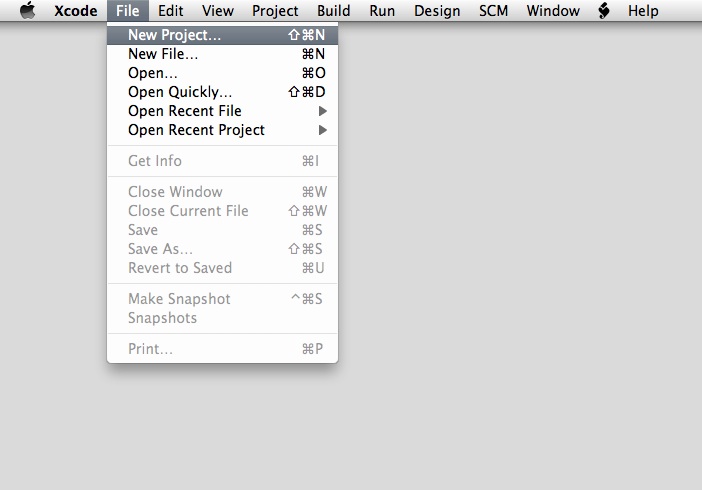
Task: Click the scripts menu icon beside Help
Action: pos(604,10)
